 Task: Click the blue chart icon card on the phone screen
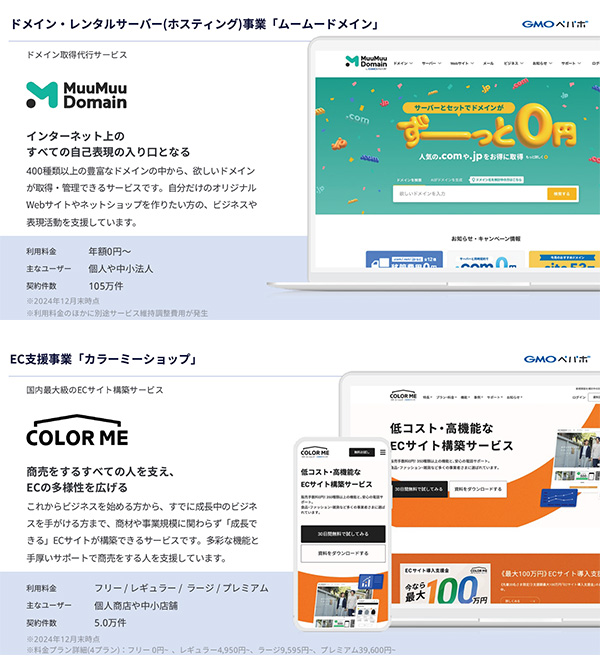point(371,581)
